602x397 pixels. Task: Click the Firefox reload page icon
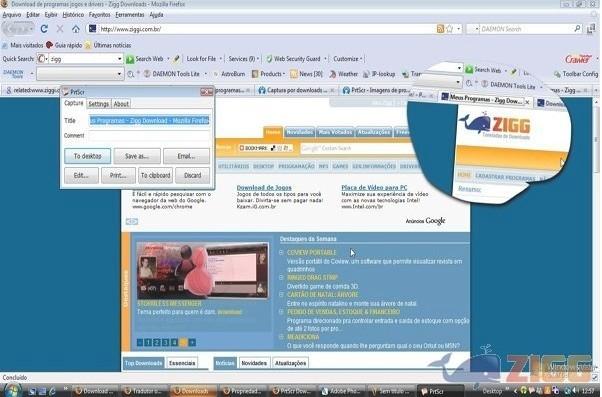tap(44, 29)
